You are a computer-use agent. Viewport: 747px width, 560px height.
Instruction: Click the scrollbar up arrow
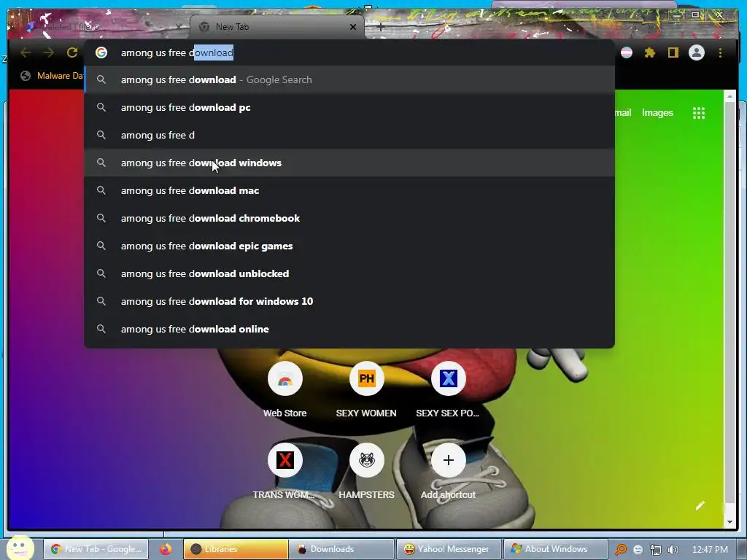click(729, 97)
